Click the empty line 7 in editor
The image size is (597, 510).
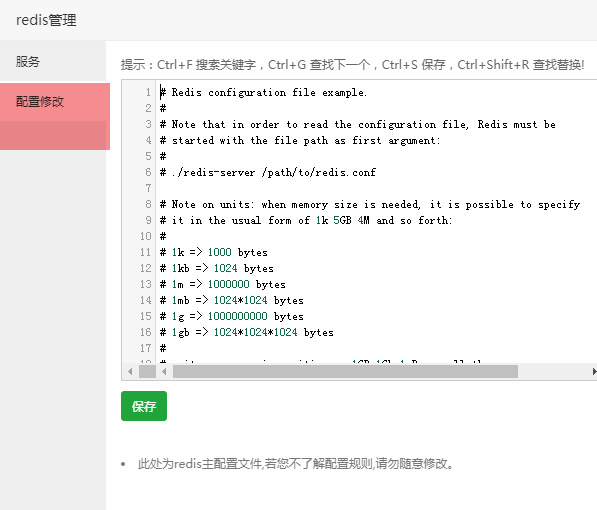pyautogui.click(x=377, y=188)
